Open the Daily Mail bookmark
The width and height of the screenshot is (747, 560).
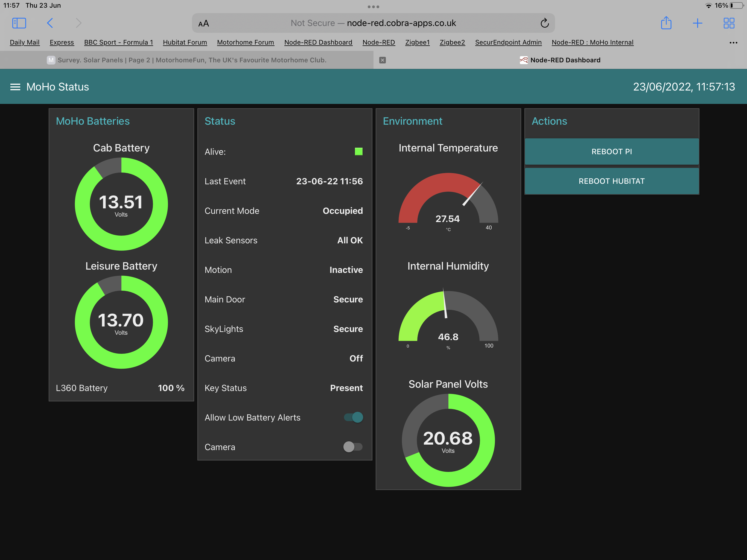click(25, 42)
